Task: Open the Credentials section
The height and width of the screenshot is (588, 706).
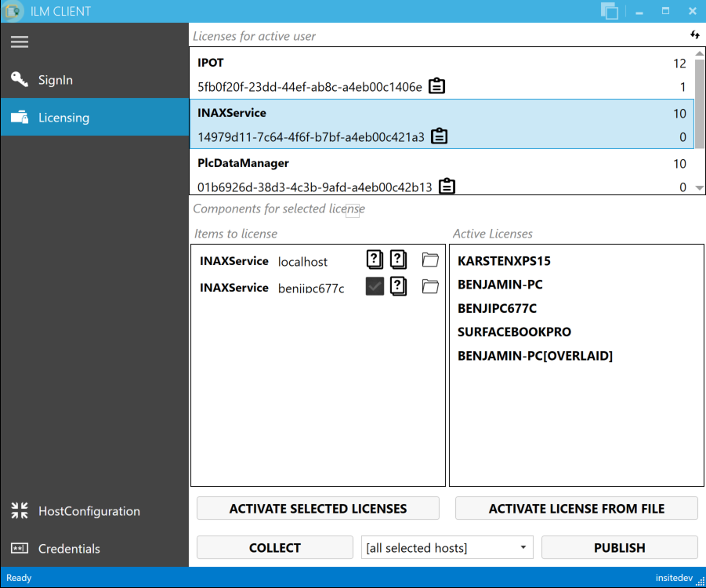Action: pos(69,549)
